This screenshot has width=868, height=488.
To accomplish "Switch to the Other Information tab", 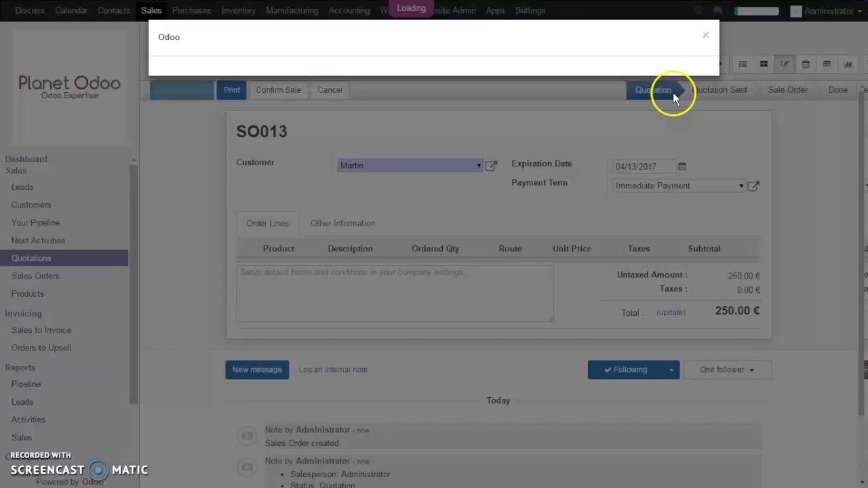I will pos(342,223).
